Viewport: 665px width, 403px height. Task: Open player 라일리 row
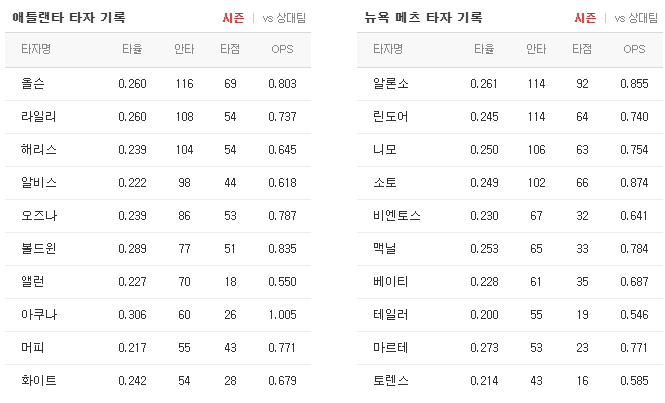point(158,117)
